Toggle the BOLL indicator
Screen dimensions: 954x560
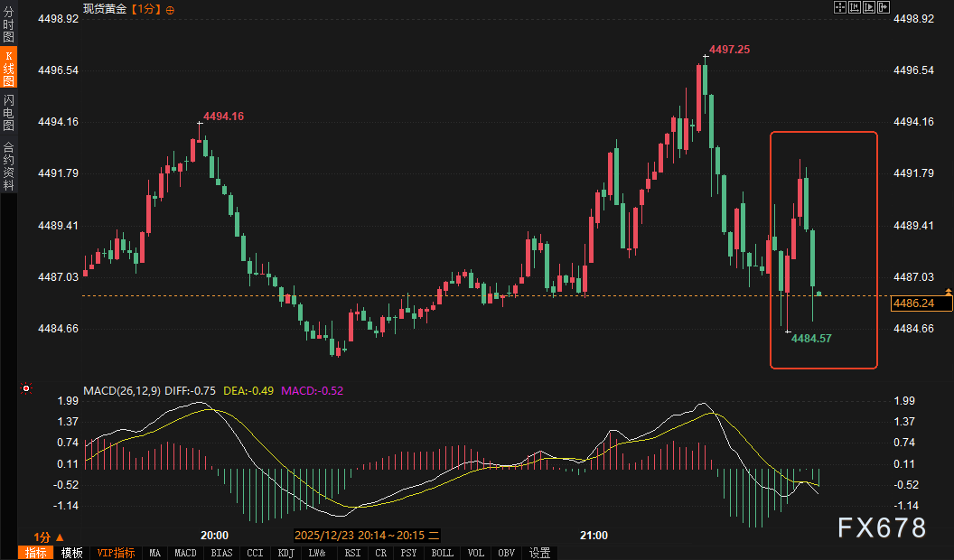(x=442, y=553)
